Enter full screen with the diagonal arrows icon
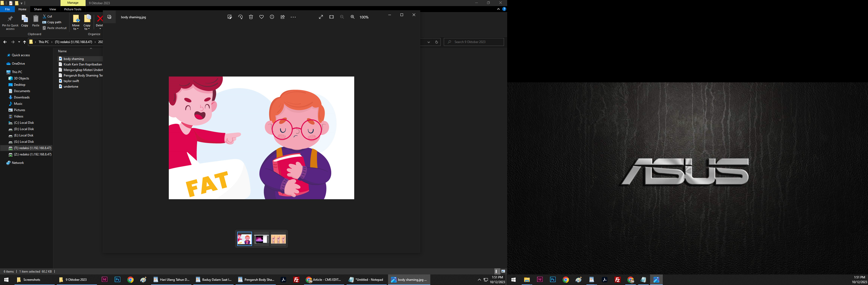This screenshot has height=285, width=868. 321,17
